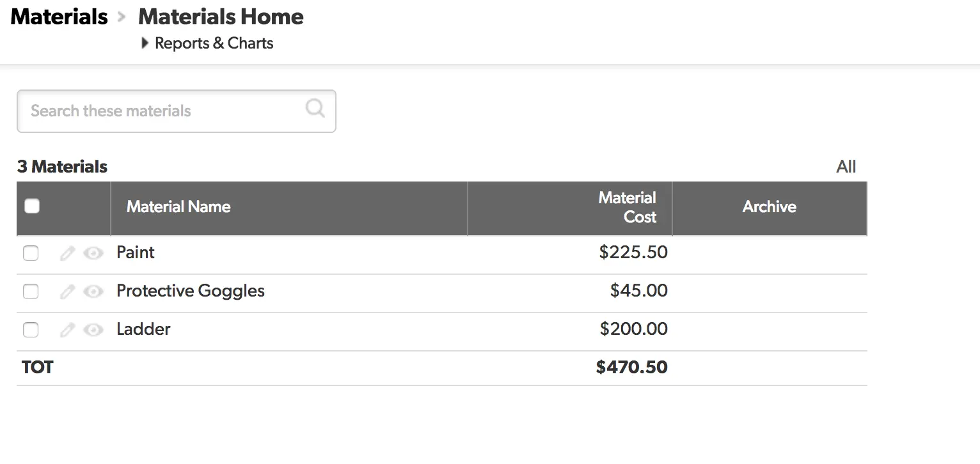Check the checkbox next to Ladder
This screenshot has height=464, width=980.
30,330
